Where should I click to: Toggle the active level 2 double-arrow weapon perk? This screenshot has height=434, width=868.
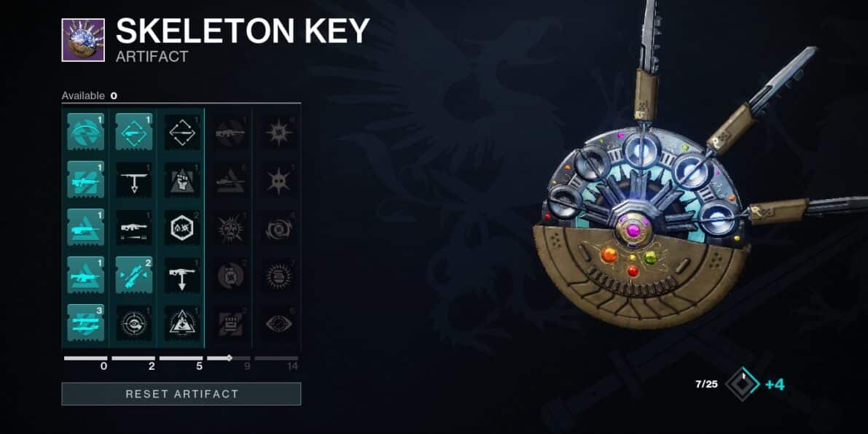point(133,274)
